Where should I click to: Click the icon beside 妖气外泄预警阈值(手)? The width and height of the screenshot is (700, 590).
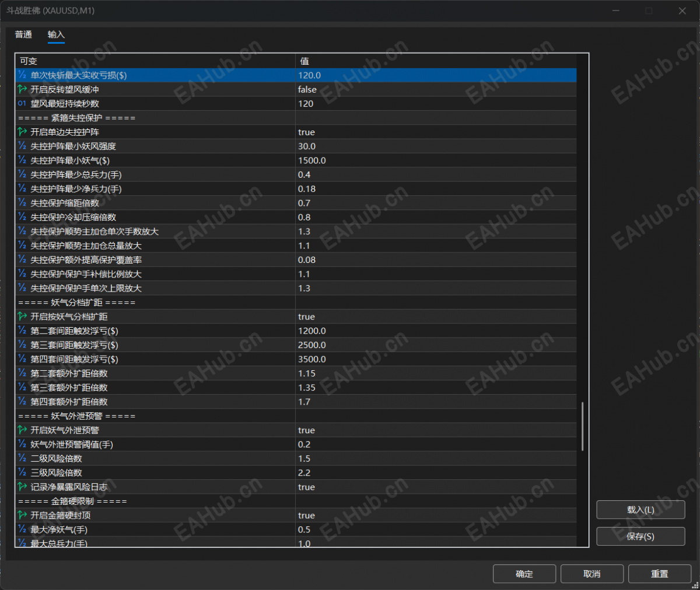[22, 444]
